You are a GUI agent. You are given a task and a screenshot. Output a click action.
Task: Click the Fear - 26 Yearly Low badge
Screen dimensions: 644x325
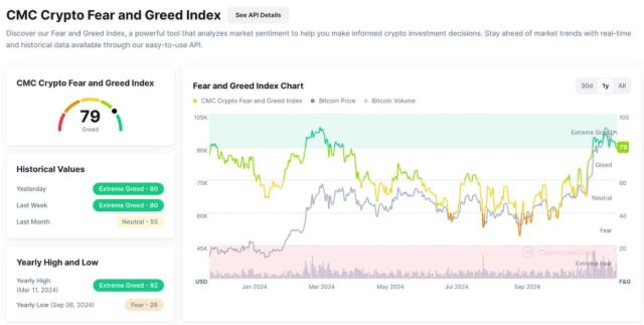coord(144,305)
